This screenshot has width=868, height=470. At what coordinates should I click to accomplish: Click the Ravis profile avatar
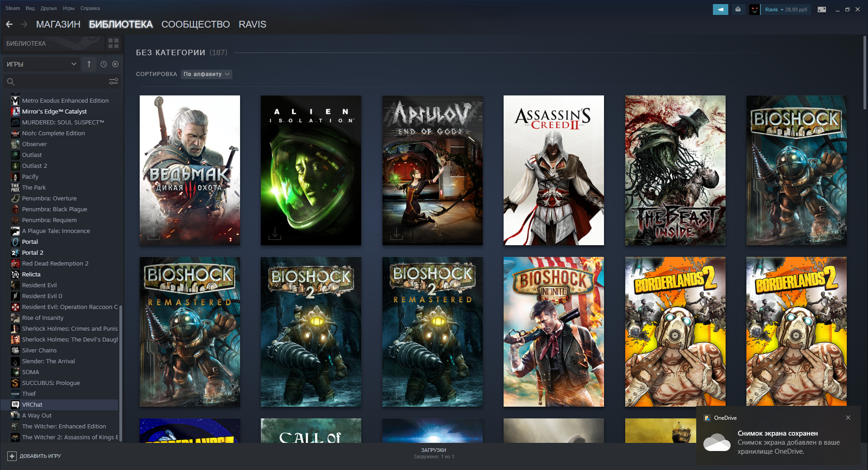point(754,9)
